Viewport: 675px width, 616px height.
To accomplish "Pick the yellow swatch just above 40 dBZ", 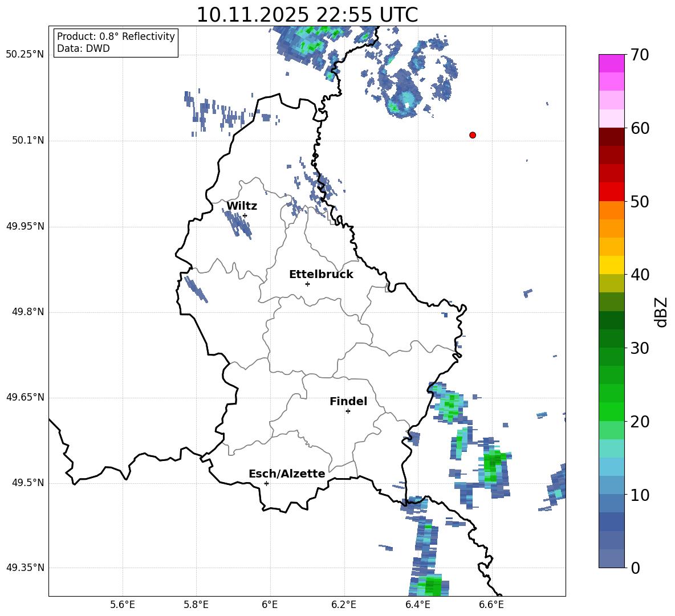I will coord(612,265).
